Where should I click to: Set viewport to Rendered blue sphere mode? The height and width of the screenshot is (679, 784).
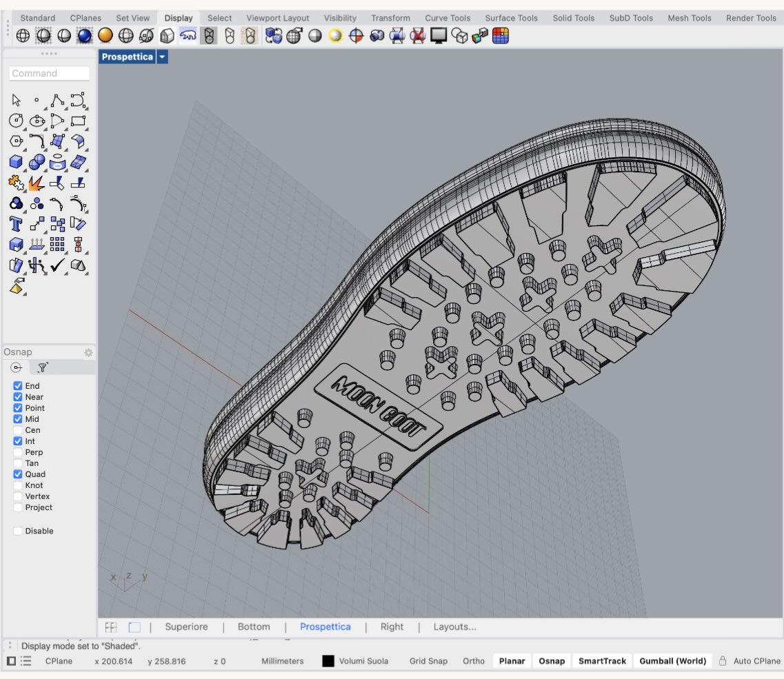coord(85,35)
